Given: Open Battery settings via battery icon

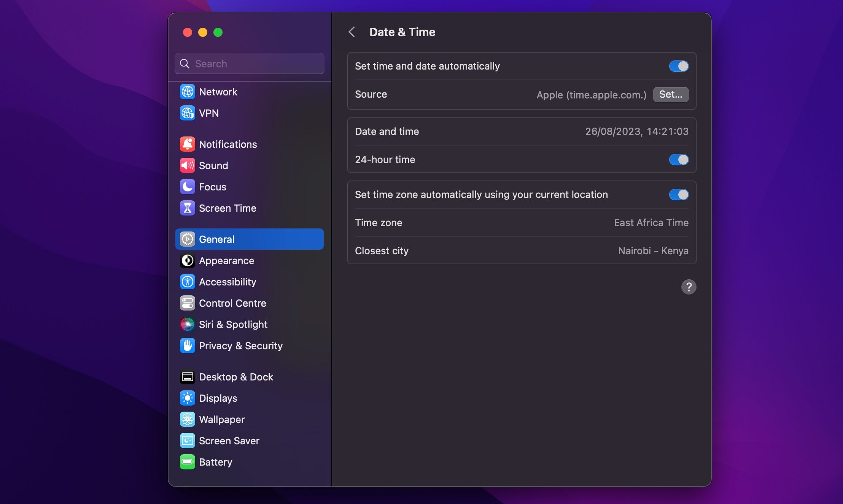Looking at the screenshot, I should (x=187, y=462).
